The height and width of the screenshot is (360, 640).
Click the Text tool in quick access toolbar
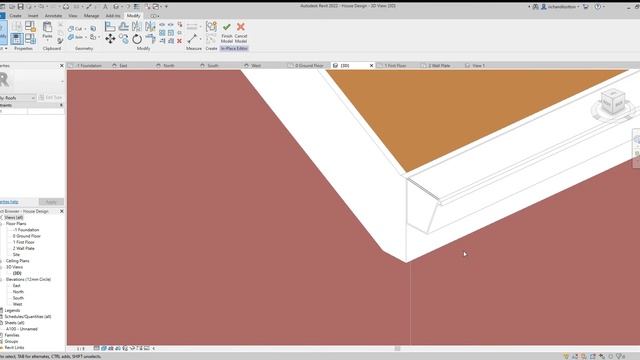point(105,7)
